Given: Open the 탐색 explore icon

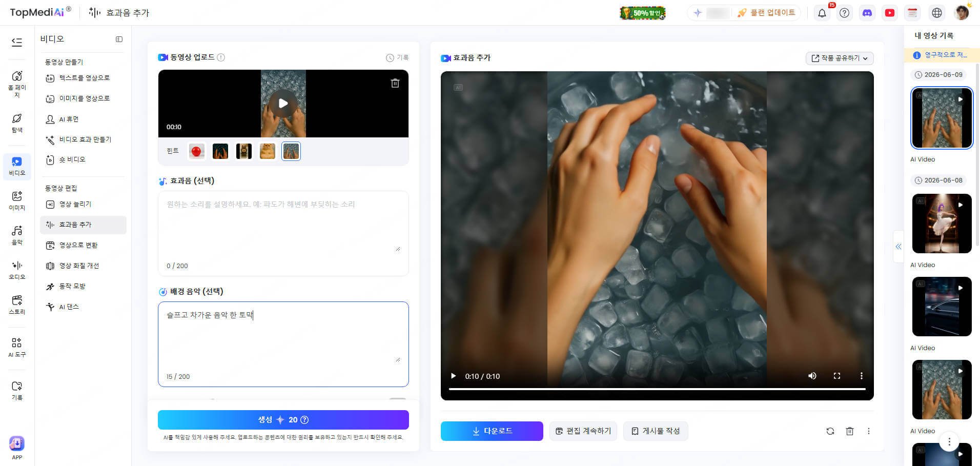Looking at the screenshot, I should point(17,123).
